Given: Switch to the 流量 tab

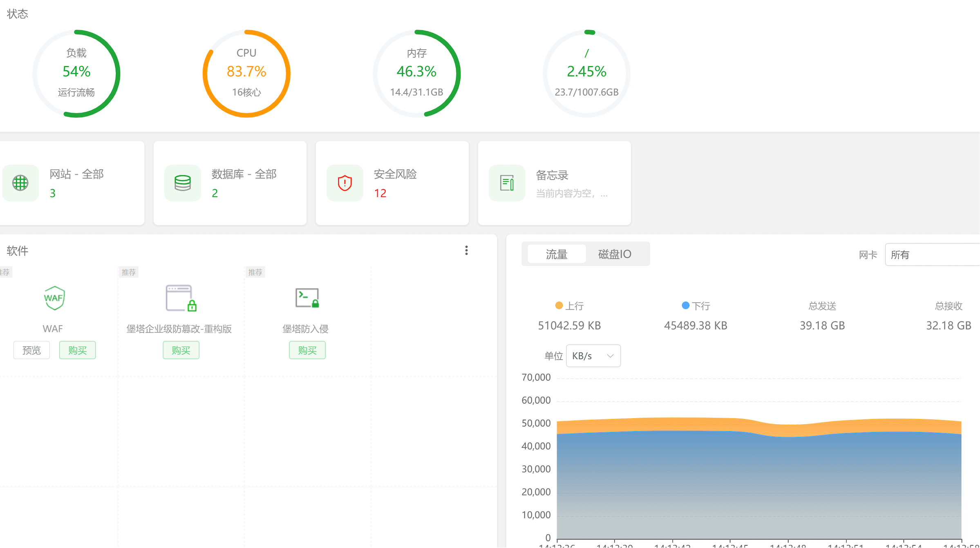Looking at the screenshot, I should (x=557, y=254).
